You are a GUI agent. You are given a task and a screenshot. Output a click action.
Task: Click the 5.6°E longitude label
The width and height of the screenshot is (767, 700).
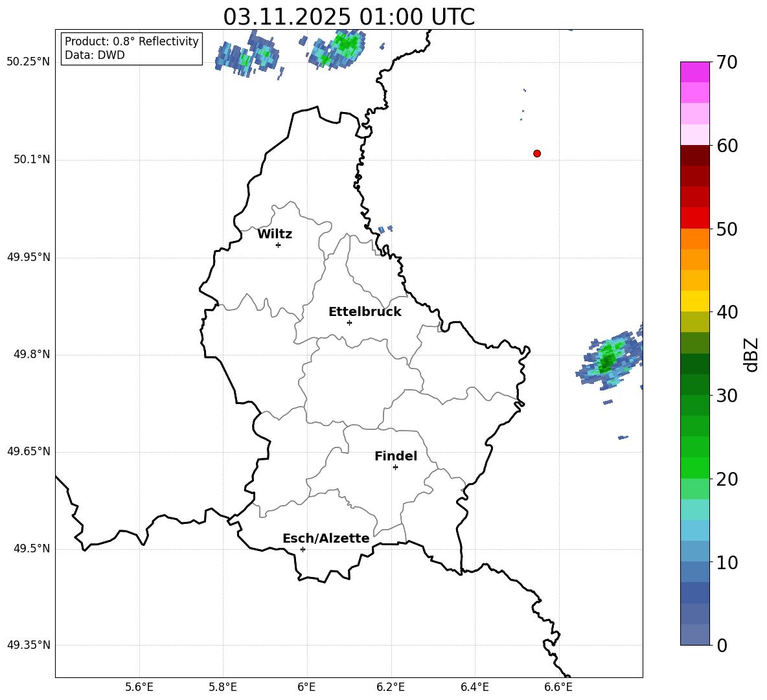click(139, 687)
